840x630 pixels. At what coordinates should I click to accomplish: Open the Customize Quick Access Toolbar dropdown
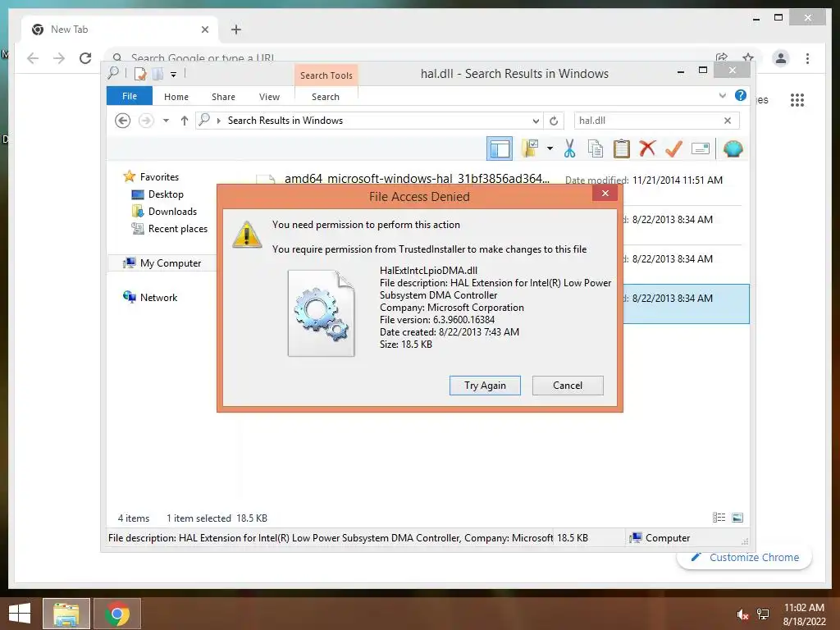(x=174, y=75)
